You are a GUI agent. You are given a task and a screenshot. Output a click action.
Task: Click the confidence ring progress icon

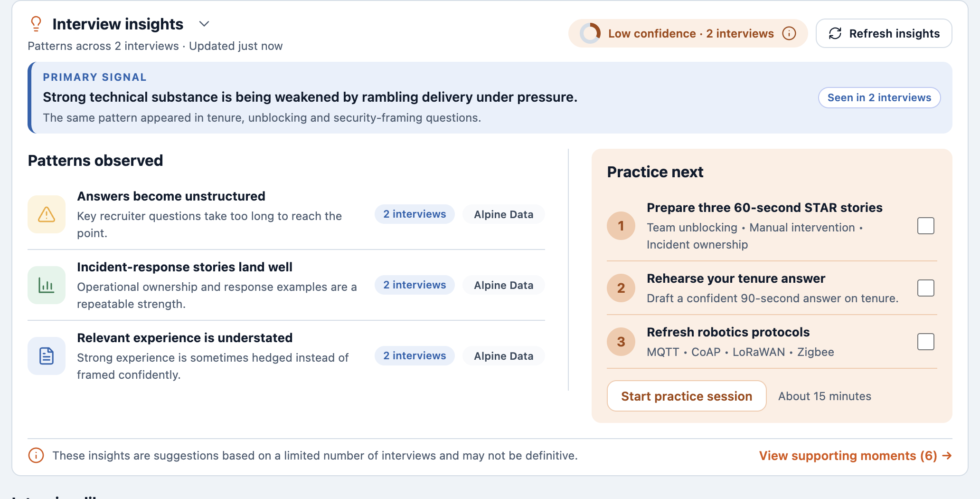[x=590, y=34]
